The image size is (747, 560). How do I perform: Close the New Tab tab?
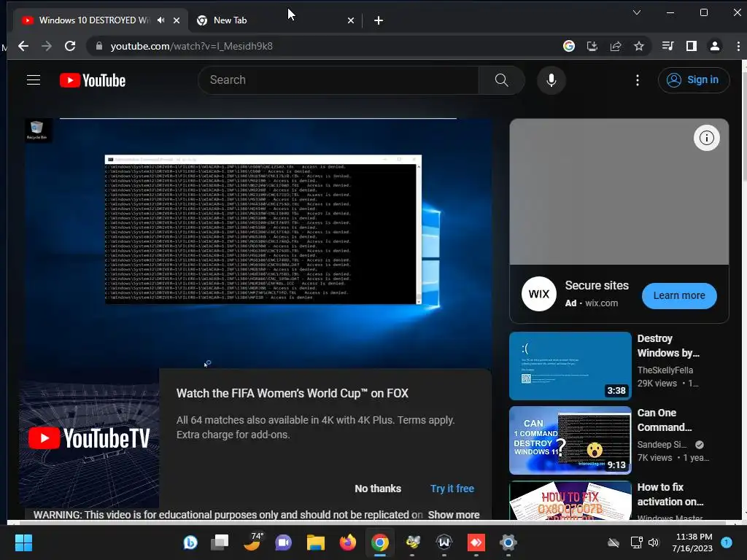(351, 20)
